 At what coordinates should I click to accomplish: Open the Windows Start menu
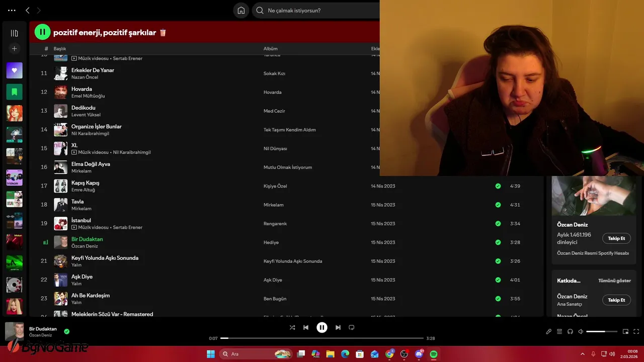tap(211, 354)
